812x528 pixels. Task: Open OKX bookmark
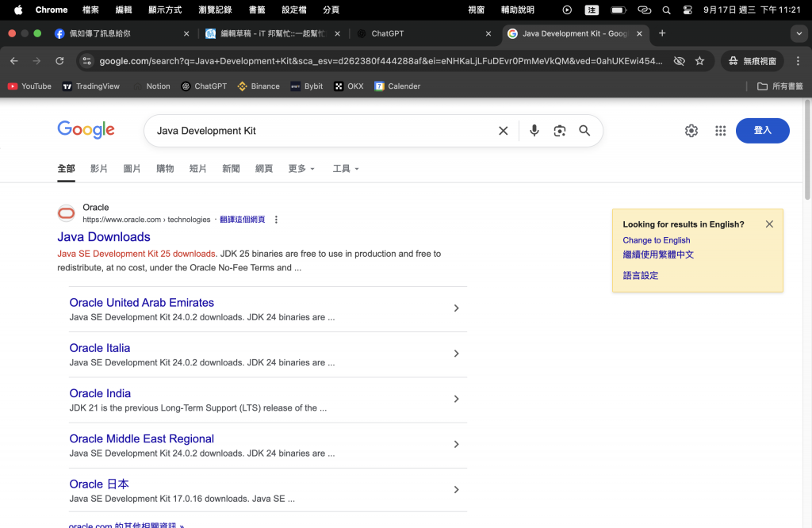tap(349, 86)
